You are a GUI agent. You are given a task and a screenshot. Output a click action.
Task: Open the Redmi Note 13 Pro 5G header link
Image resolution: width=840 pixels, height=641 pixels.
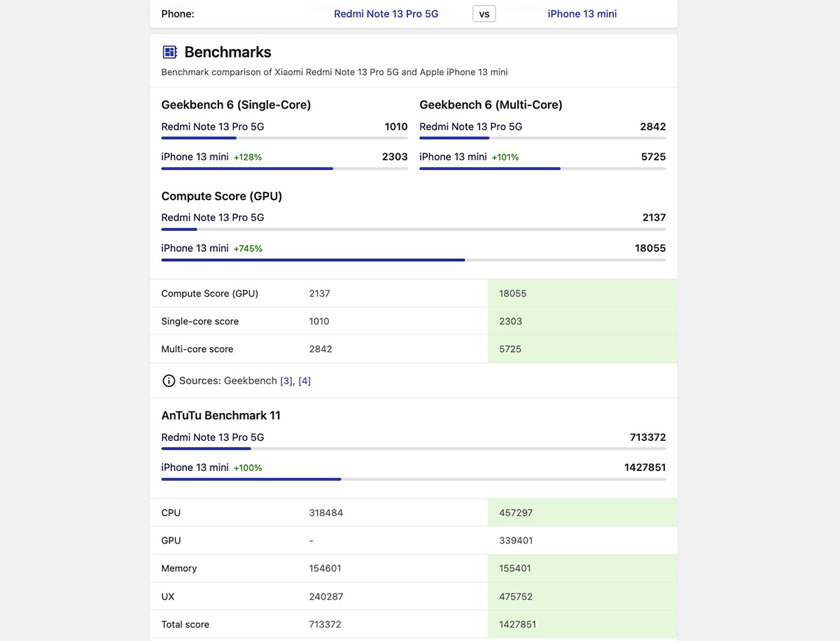click(386, 14)
